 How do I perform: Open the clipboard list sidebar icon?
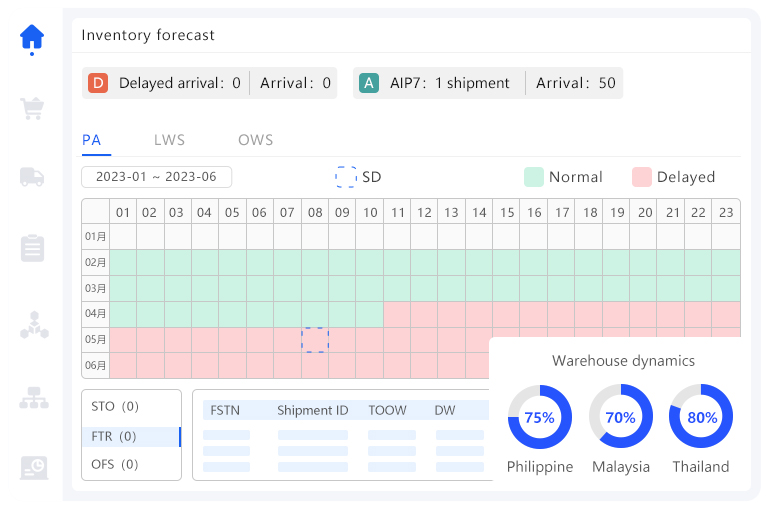[33, 248]
